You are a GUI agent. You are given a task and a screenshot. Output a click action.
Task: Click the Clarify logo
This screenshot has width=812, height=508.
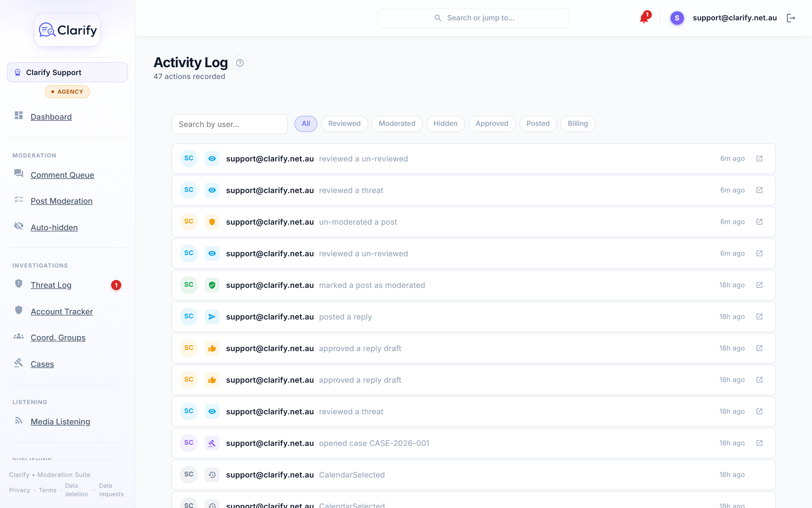point(67,30)
